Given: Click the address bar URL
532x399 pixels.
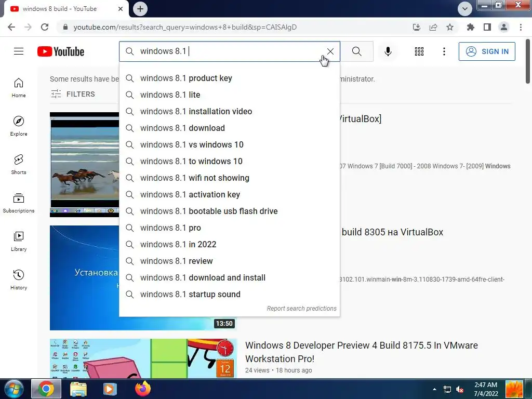Looking at the screenshot, I should pos(185,27).
